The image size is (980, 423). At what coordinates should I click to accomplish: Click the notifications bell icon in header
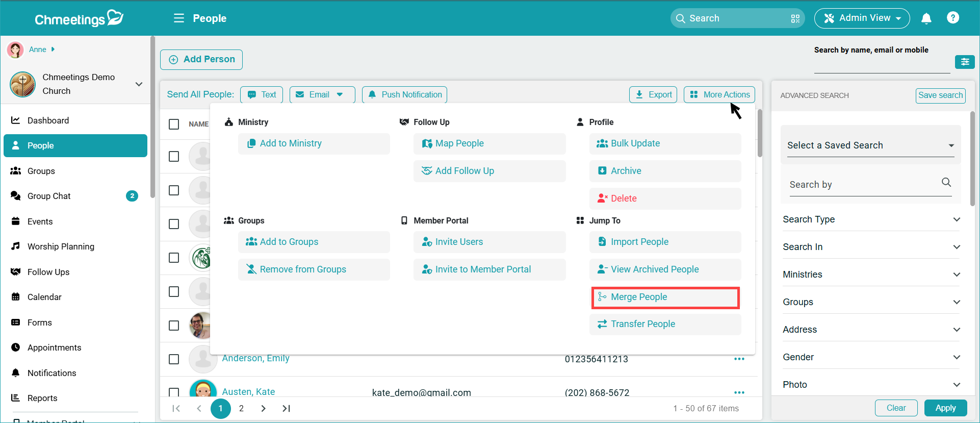926,18
